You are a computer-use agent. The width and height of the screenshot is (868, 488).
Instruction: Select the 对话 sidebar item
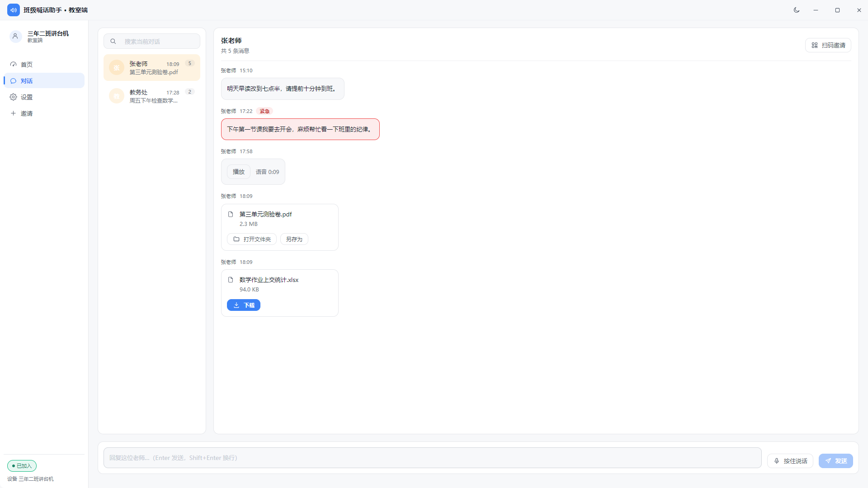click(44, 81)
